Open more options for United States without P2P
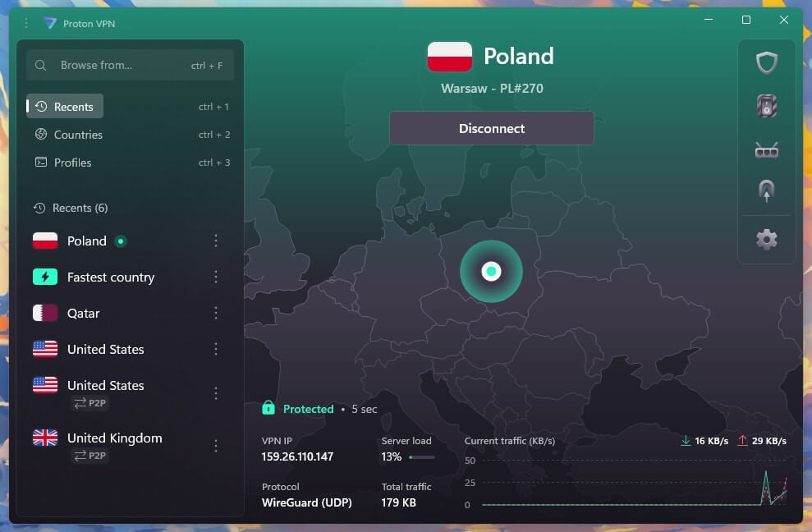 (x=215, y=349)
